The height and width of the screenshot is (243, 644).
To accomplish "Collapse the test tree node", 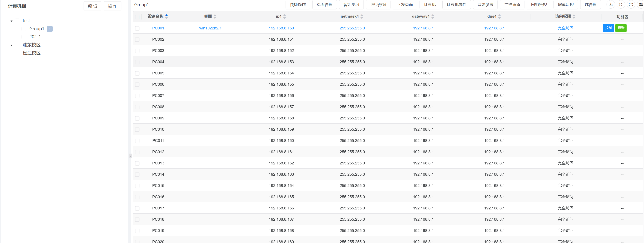I will click(x=11, y=21).
